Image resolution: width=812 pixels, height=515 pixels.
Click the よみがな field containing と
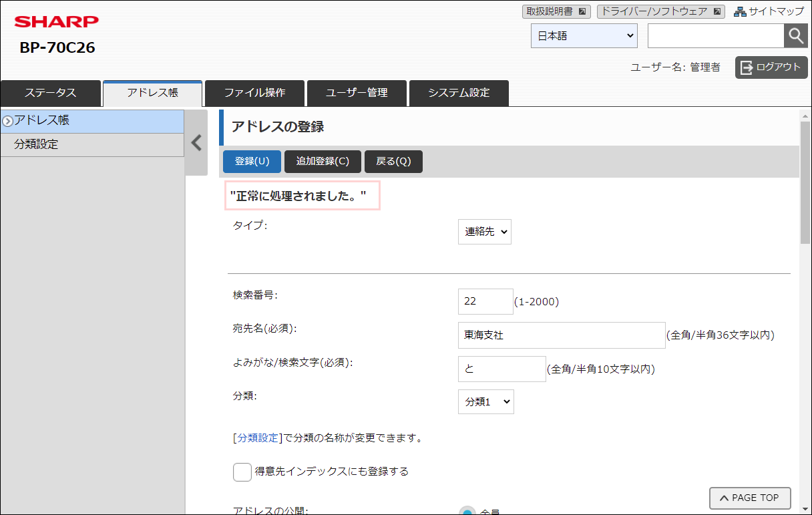tap(502, 369)
